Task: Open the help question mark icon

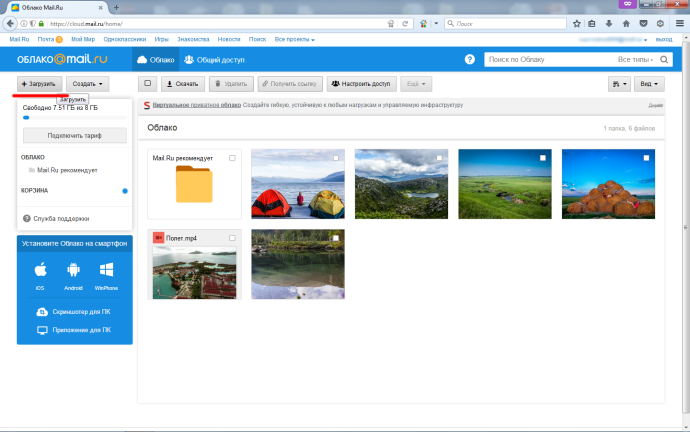Action: point(470,60)
